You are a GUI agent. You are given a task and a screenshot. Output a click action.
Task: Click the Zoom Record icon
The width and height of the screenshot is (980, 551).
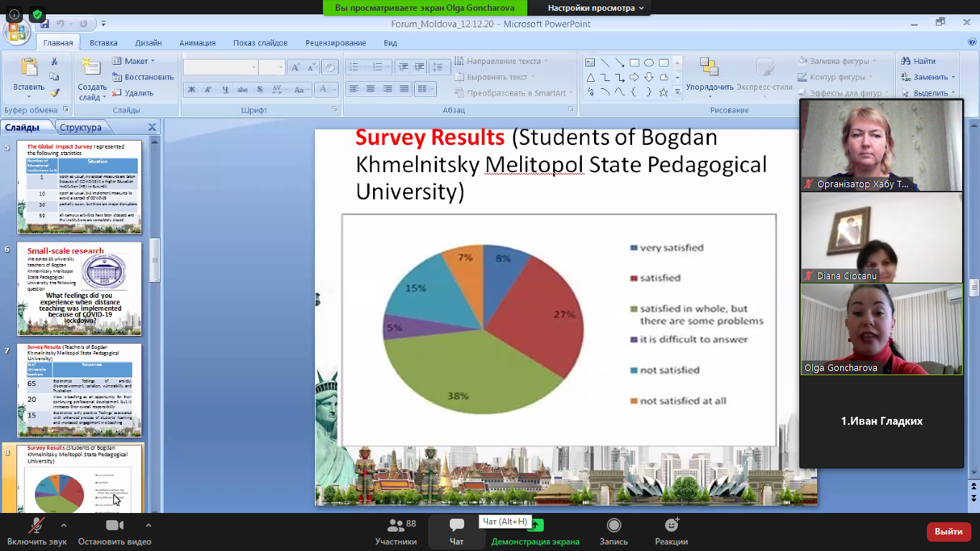coord(613,526)
